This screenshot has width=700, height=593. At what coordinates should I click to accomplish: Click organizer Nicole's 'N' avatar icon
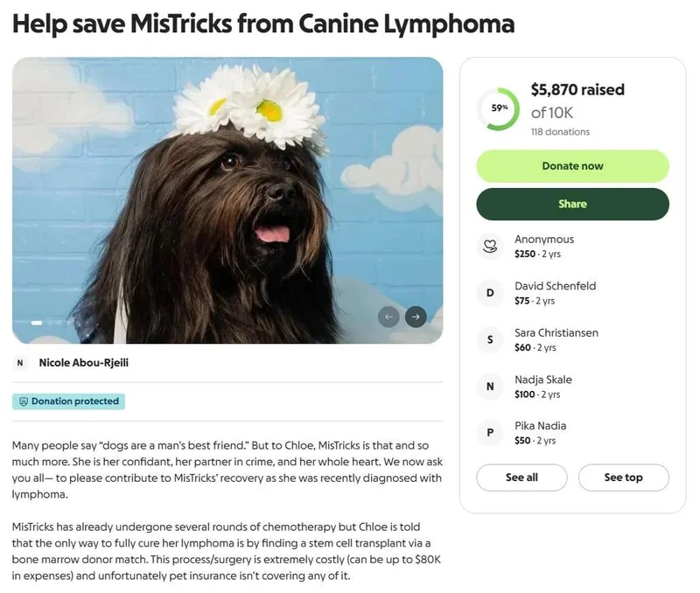point(21,363)
